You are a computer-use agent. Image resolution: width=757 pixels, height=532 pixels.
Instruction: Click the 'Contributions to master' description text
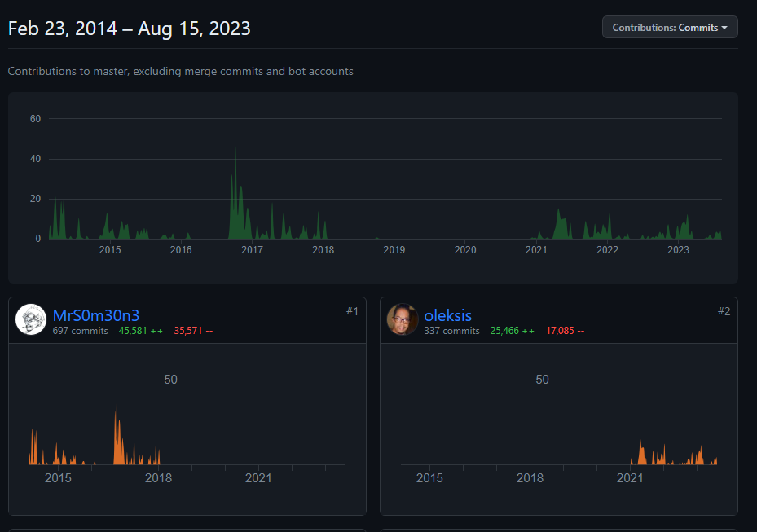[181, 71]
